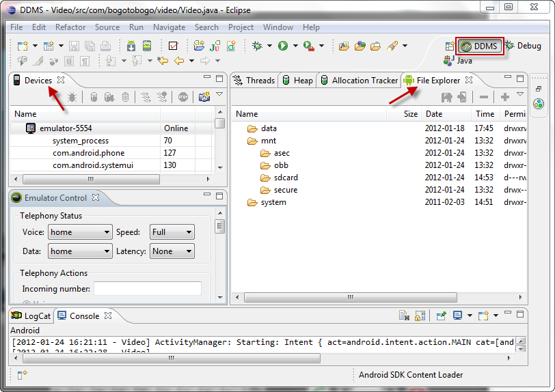
Task: Select the system folder
Action: tap(267, 202)
